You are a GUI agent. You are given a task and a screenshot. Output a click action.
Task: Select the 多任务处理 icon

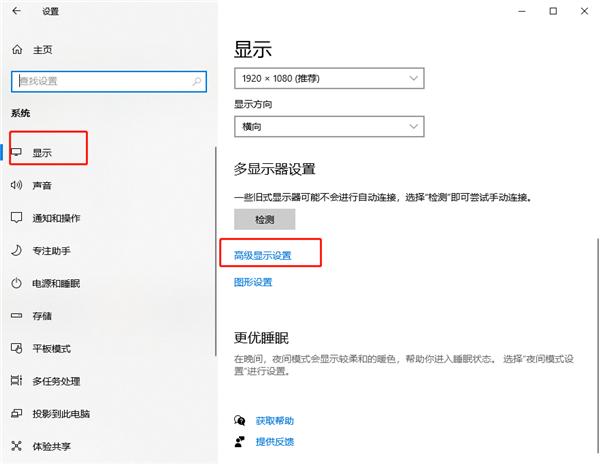click(x=16, y=381)
